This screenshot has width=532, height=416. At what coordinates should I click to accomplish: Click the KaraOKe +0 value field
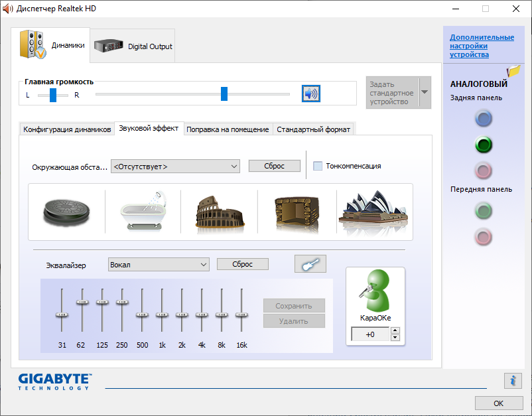[x=370, y=334]
